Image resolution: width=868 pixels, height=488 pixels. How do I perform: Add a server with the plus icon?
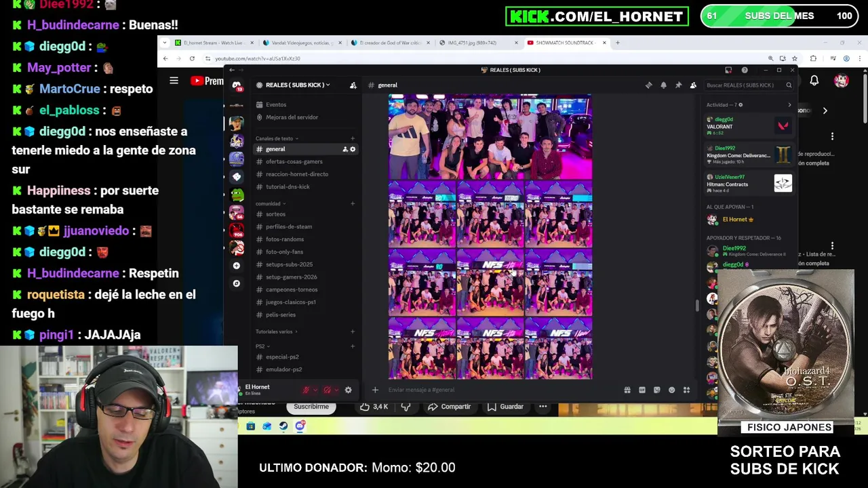tap(236, 266)
